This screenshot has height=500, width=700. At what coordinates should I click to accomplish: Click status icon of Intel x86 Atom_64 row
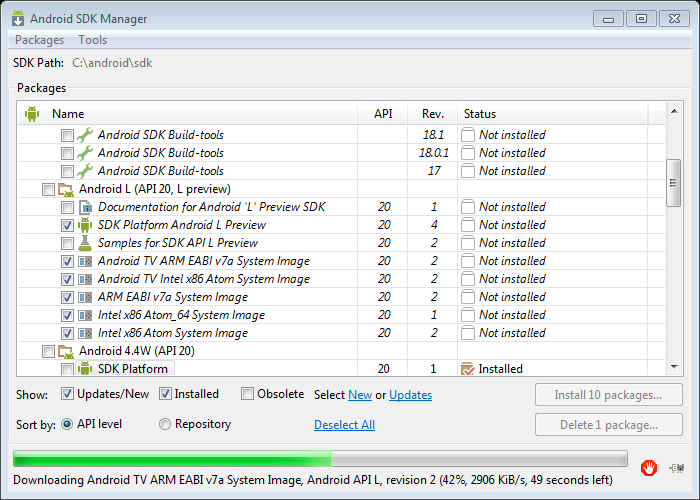467,315
